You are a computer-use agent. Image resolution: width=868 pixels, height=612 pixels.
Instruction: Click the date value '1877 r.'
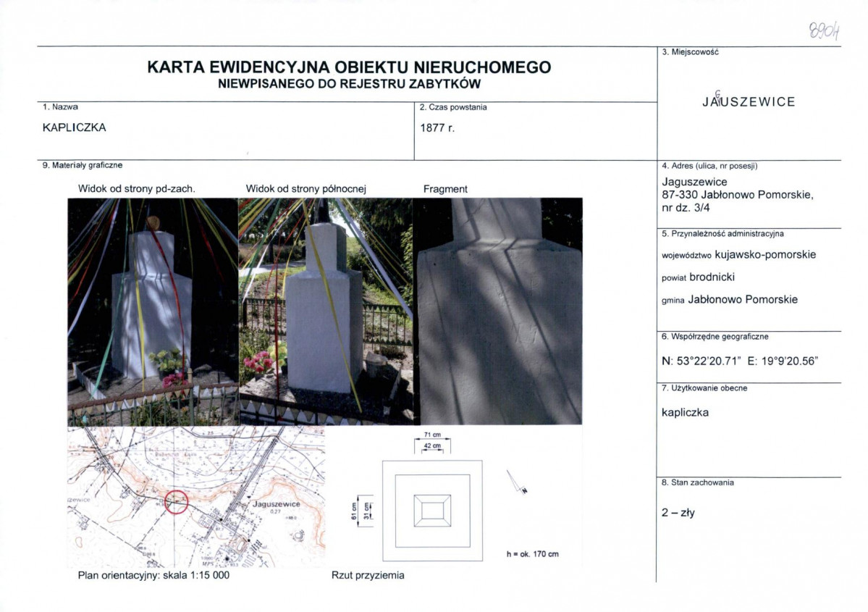[437, 128]
